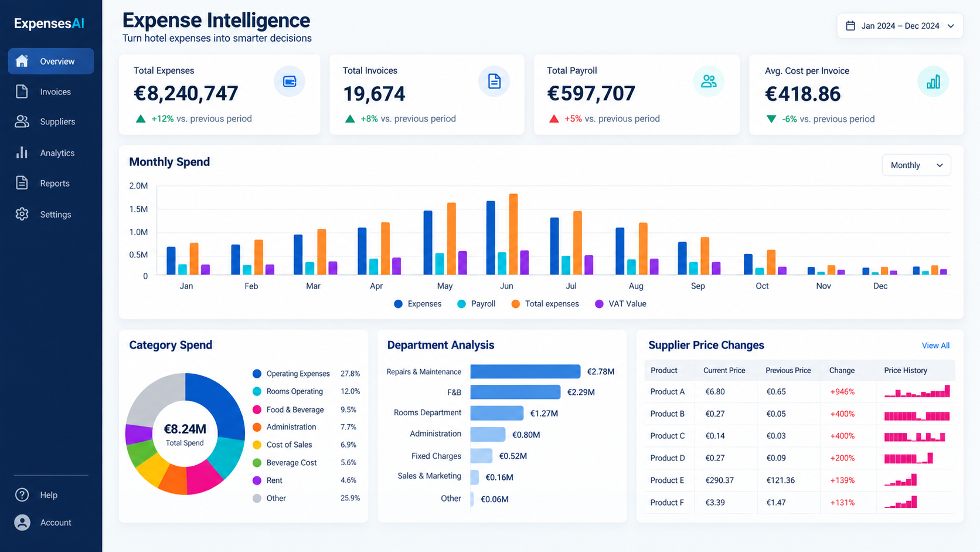Click the Reports page icon
980x552 pixels.
coord(22,183)
